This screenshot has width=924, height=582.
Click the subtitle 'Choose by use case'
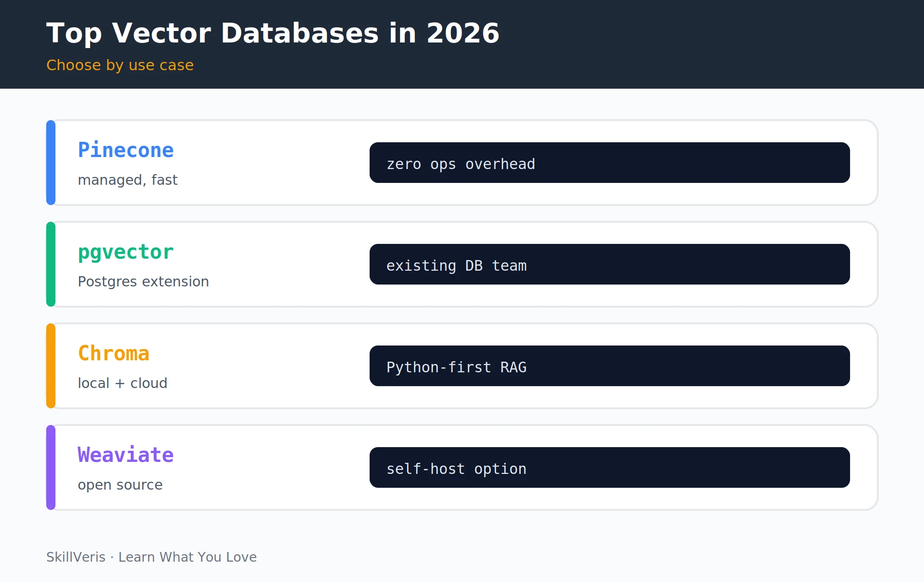(120, 65)
